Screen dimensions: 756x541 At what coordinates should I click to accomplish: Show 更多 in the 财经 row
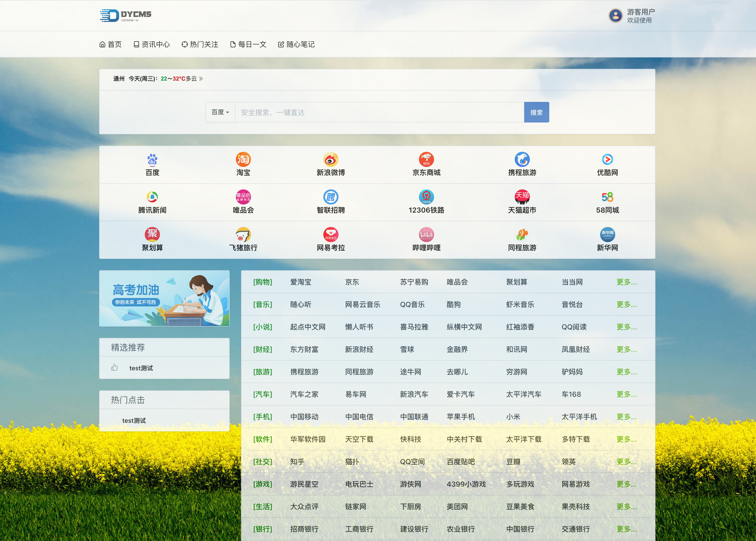pyautogui.click(x=626, y=349)
